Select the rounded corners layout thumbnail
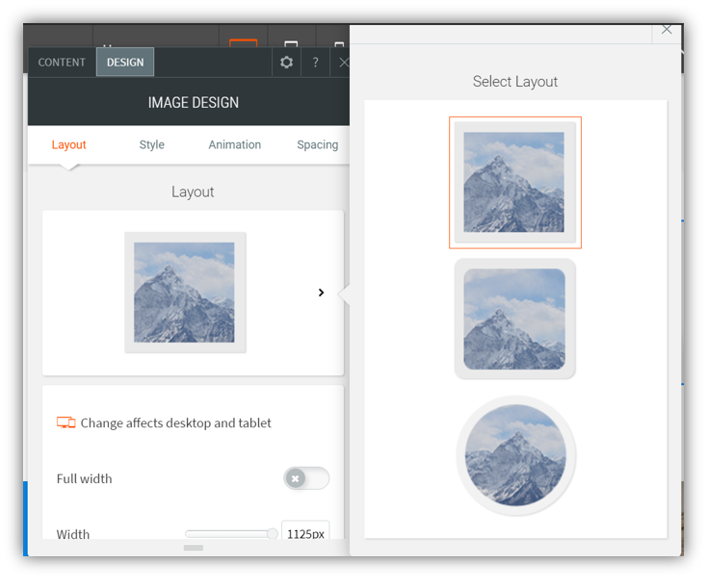The width and height of the screenshot is (706, 588). (515, 319)
